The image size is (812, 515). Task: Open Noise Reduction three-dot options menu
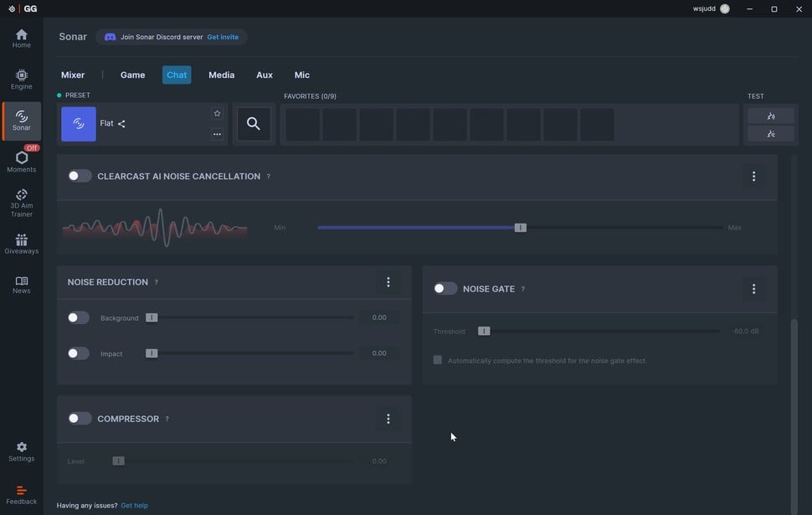click(x=388, y=282)
